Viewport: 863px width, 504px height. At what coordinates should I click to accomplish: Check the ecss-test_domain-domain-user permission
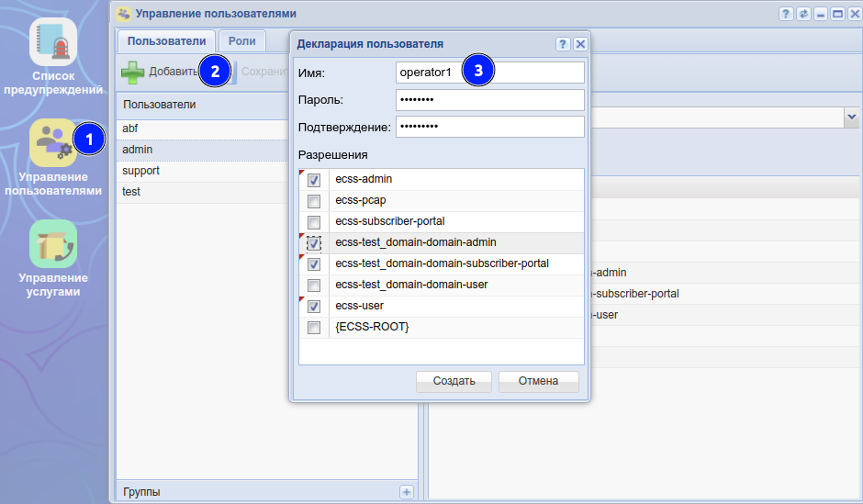[x=314, y=285]
